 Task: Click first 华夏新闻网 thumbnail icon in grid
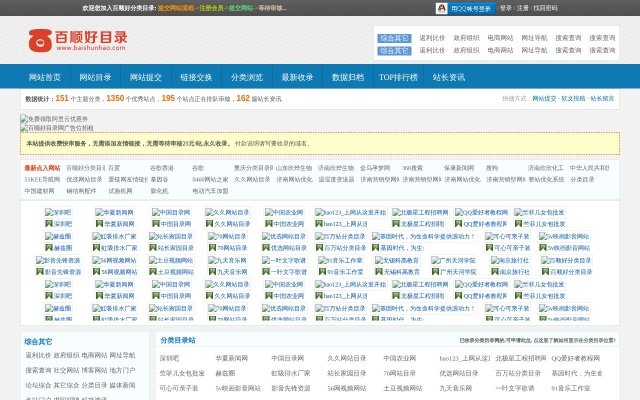[99, 212]
